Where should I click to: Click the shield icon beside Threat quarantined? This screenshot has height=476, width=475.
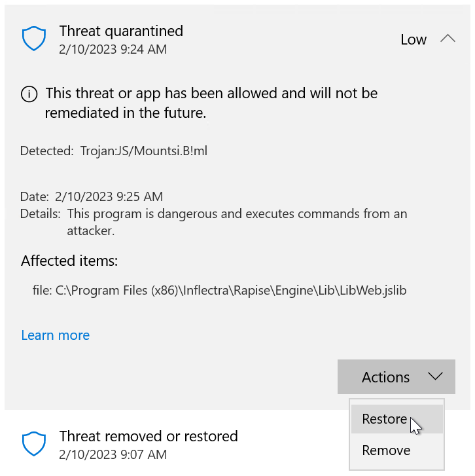click(x=33, y=39)
